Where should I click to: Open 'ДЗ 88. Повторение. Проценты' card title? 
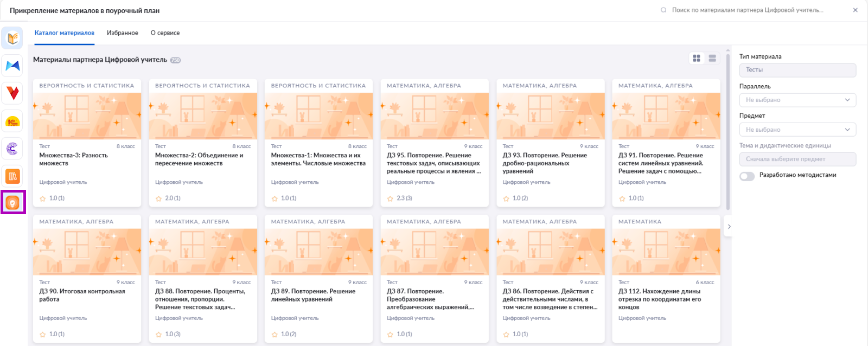pos(200,299)
